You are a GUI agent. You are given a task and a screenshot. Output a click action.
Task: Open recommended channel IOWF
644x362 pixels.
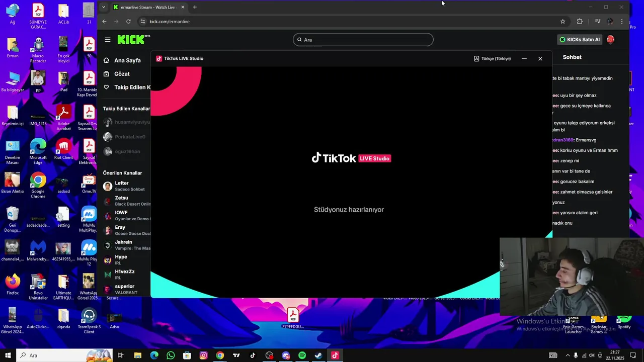point(126,216)
